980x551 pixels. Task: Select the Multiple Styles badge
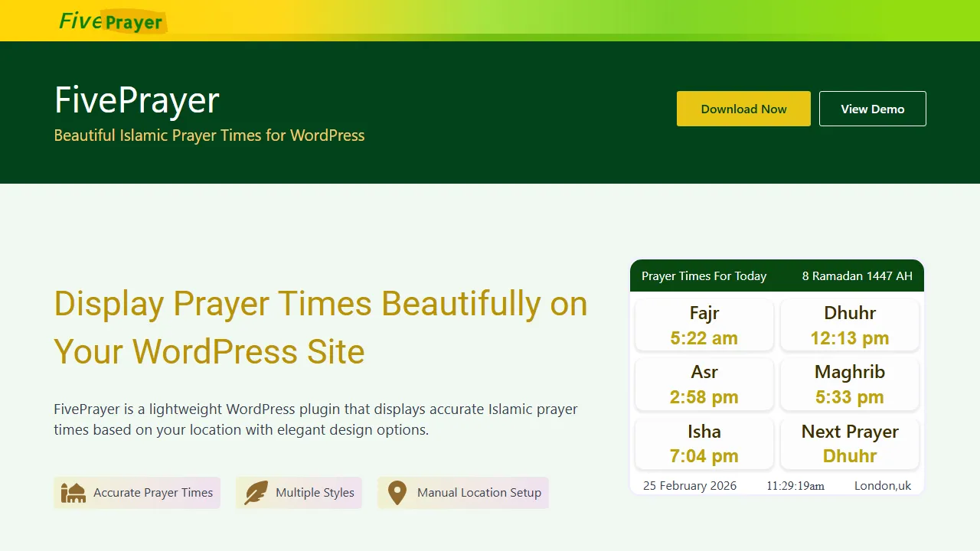pyautogui.click(x=299, y=493)
